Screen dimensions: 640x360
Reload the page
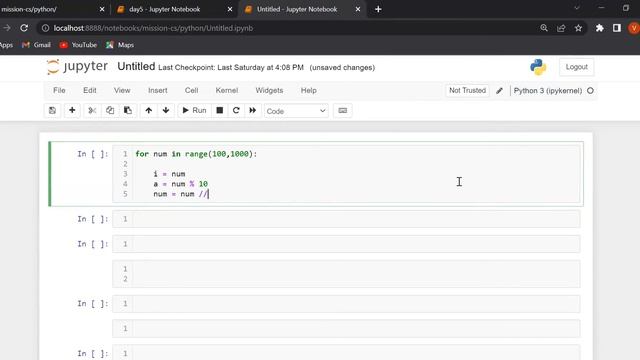(24, 28)
